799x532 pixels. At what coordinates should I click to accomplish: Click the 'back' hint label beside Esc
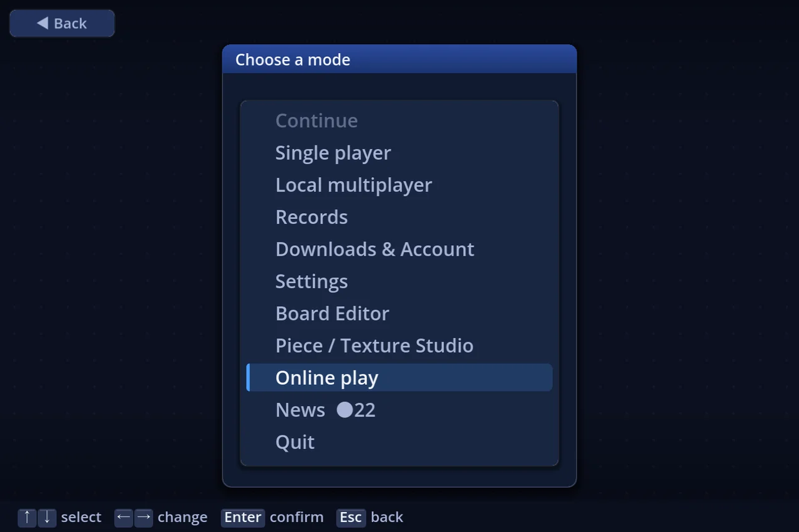point(387,517)
